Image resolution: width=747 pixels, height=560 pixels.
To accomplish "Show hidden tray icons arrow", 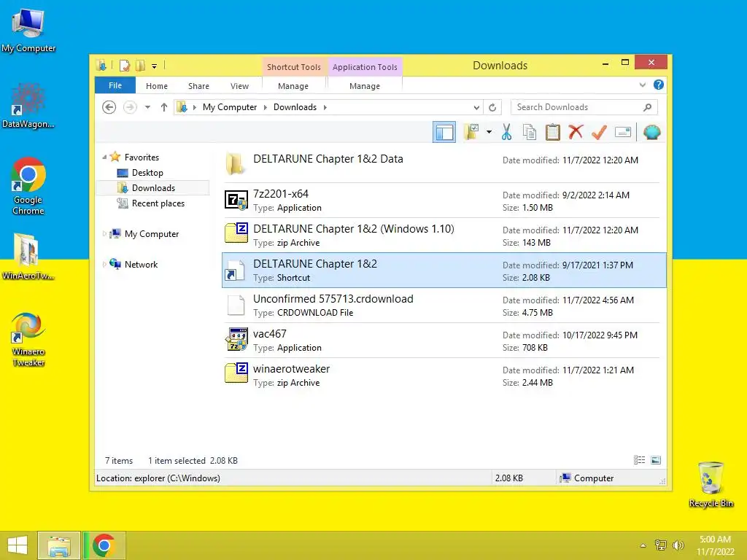I will (643, 545).
